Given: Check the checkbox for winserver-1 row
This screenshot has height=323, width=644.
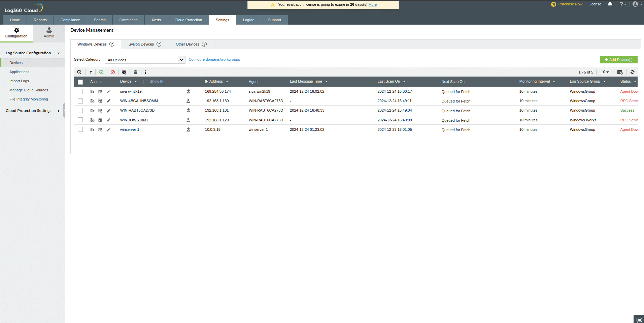Looking at the screenshot, I should (80, 129).
